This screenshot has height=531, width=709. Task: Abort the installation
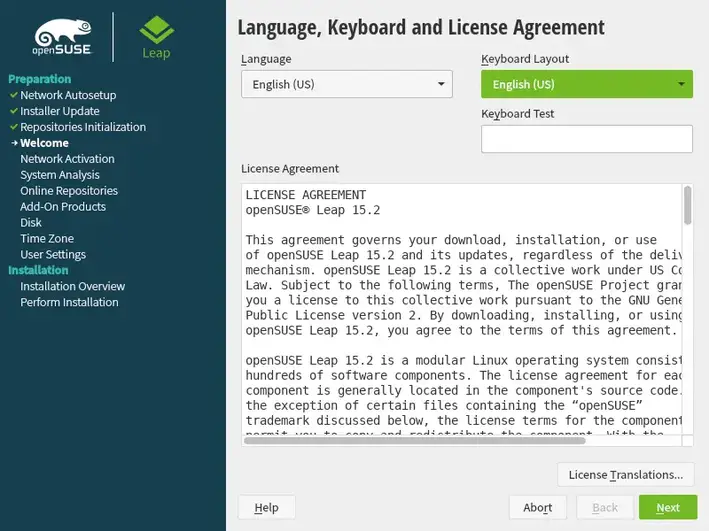537,507
